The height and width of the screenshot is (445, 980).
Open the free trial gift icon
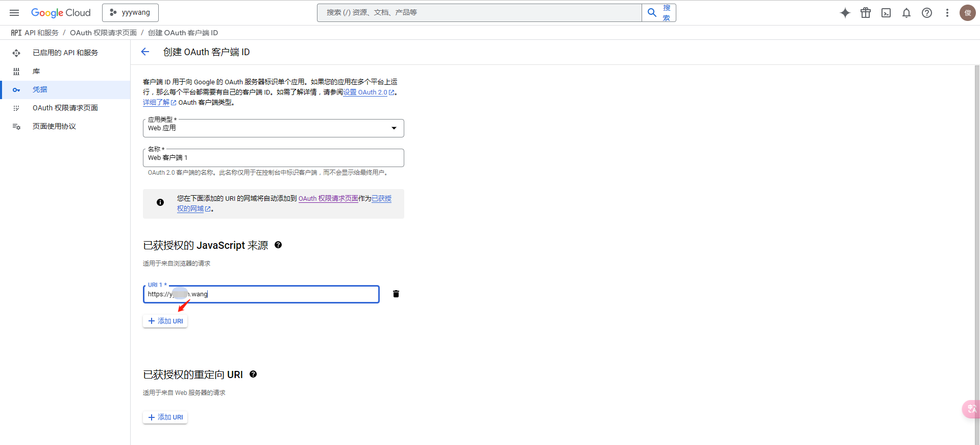tap(866, 13)
